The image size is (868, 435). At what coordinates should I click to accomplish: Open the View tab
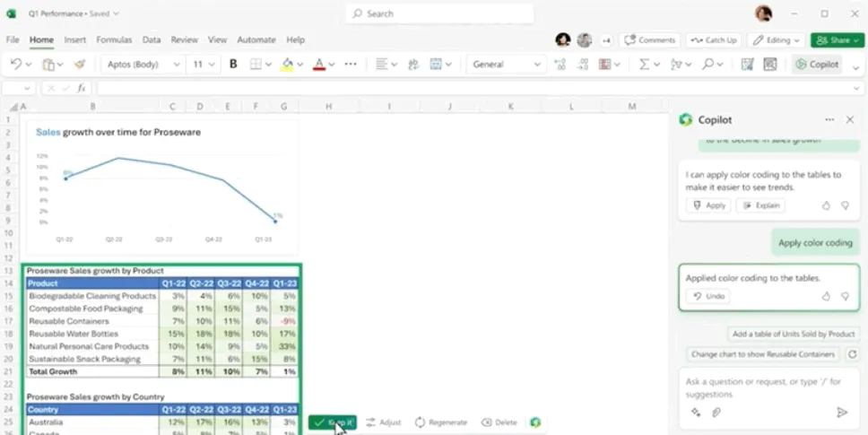click(x=217, y=39)
